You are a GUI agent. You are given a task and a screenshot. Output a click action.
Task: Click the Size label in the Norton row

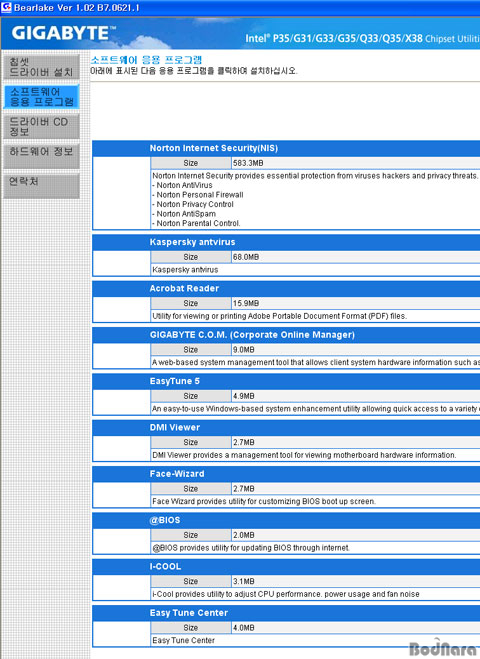[x=190, y=163]
